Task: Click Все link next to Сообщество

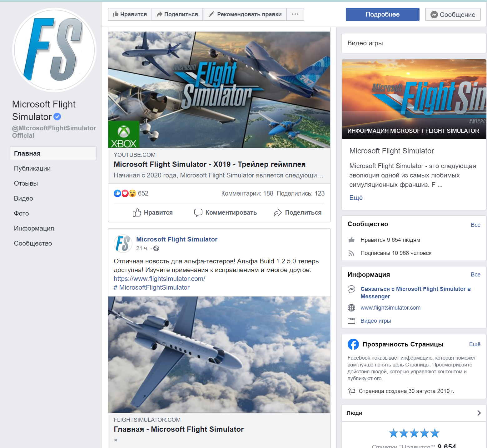Action: coord(475,225)
